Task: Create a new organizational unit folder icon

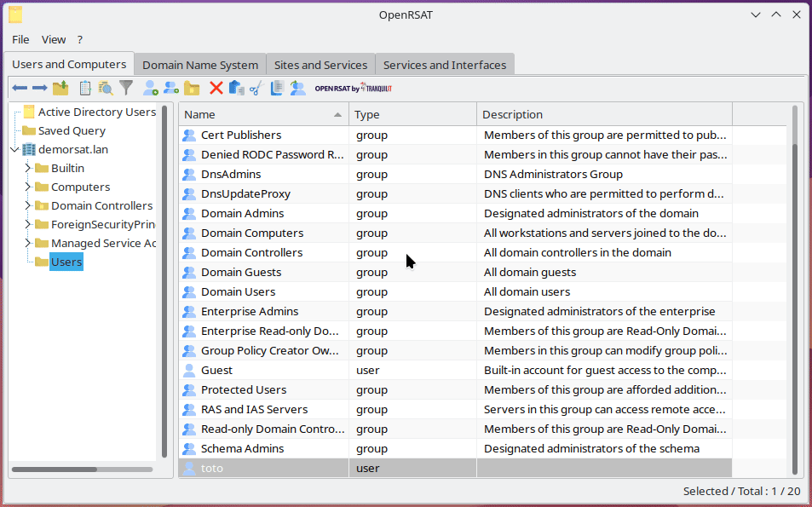Action: point(193,87)
